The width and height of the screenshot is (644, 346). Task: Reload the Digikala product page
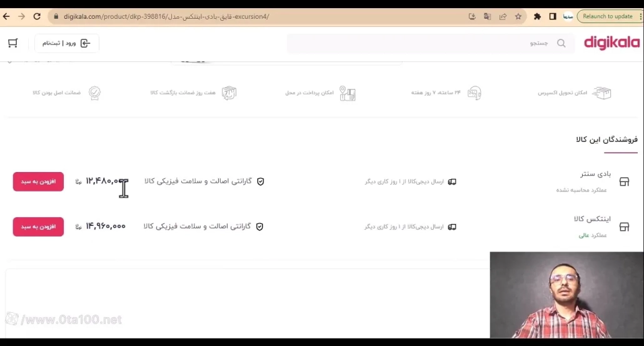pyautogui.click(x=37, y=16)
